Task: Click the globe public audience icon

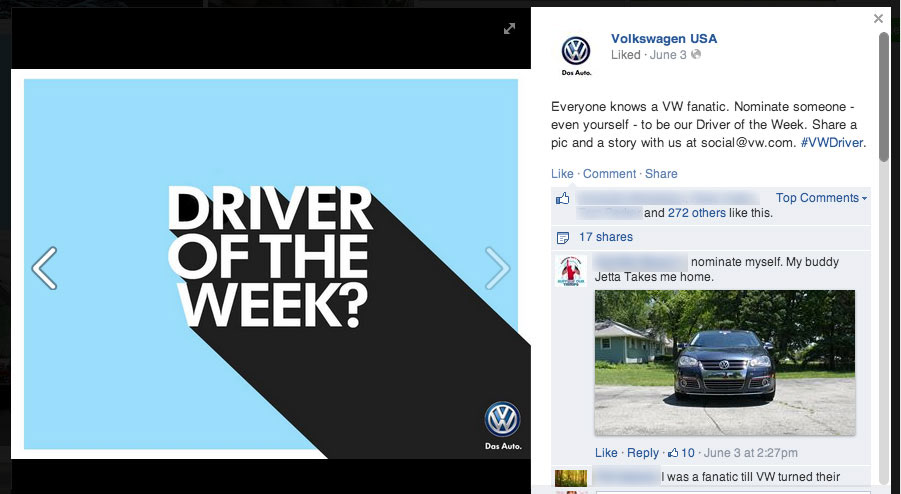Action: point(696,55)
